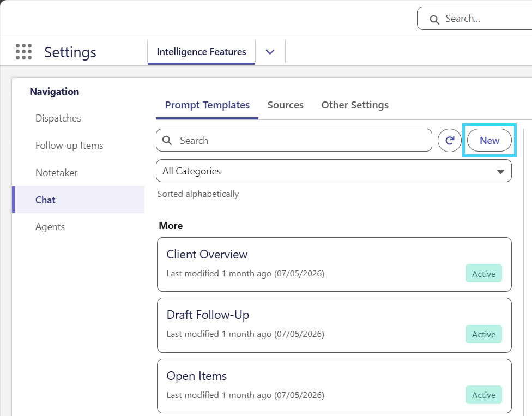Click the Active badge on Open Items

pyautogui.click(x=483, y=395)
